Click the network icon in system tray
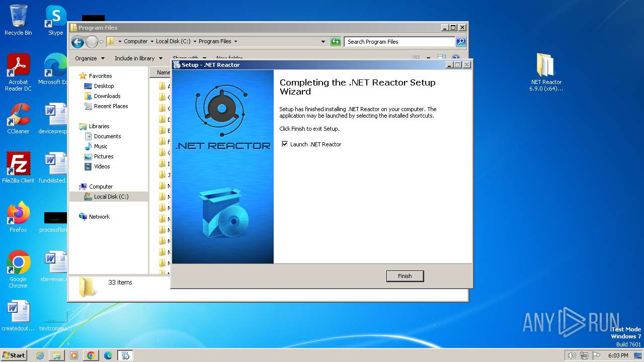Viewport: 644px width, 362px height. (x=584, y=355)
